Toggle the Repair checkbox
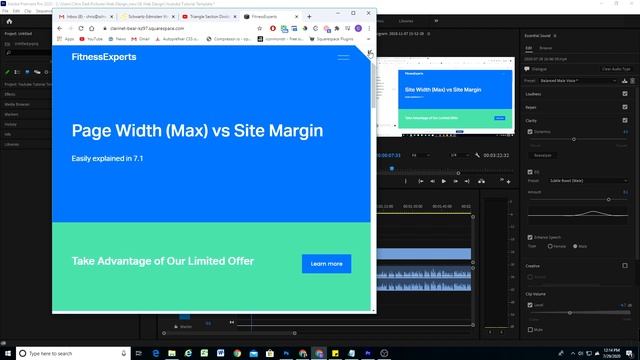The image size is (640, 360). coord(625,107)
